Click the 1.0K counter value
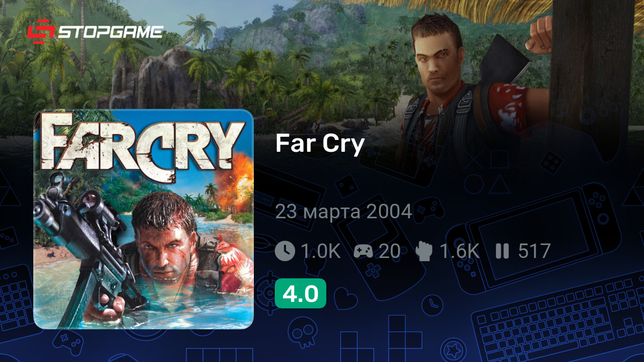 tap(320, 251)
